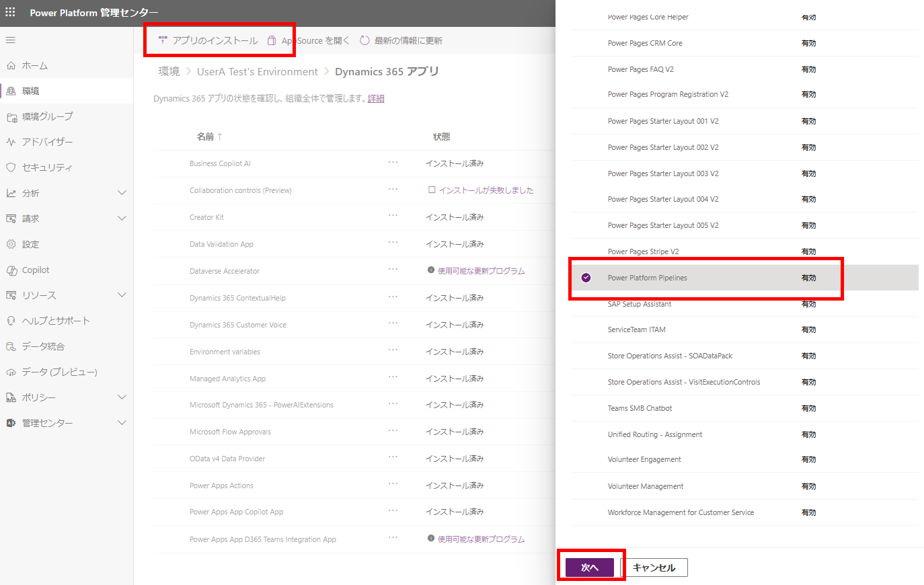Open the 詳細 link
924x585 pixels.
tap(376, 99)
